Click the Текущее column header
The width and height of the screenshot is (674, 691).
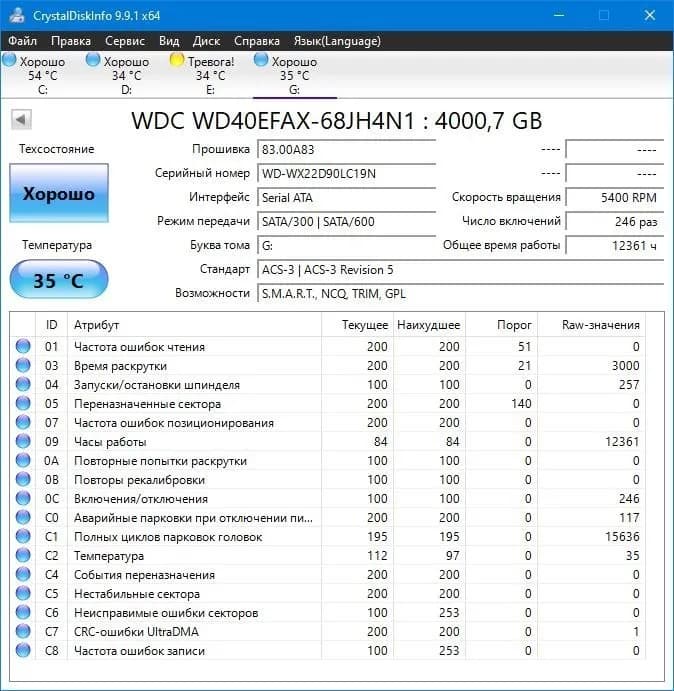(x=357, y=325)
